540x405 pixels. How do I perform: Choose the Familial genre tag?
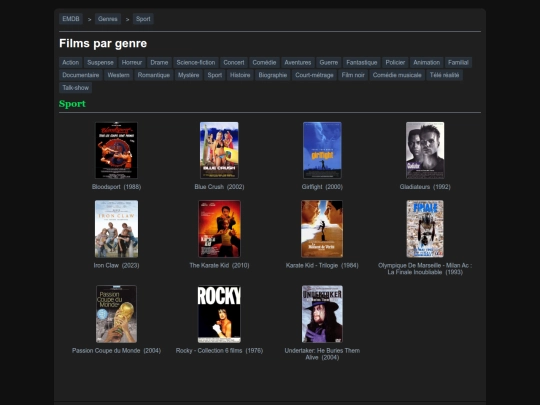(458, 63)
